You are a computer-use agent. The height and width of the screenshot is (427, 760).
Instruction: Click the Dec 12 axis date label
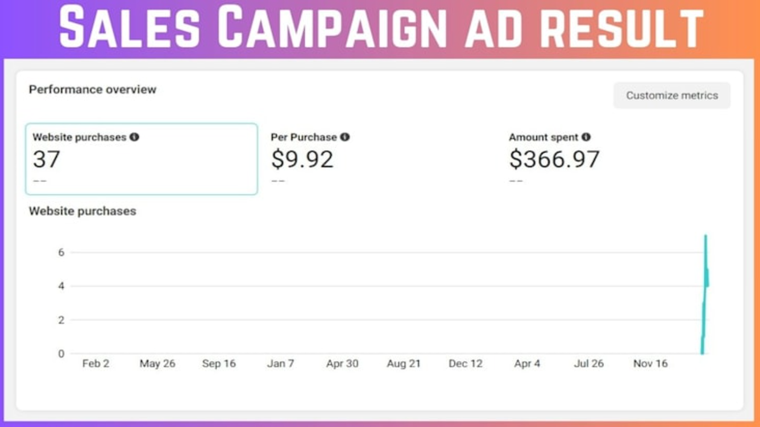465,364
